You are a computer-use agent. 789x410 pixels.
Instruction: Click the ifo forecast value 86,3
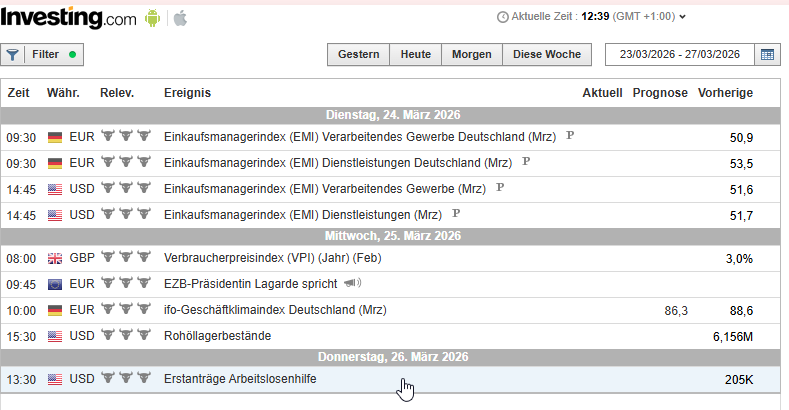click(676, 311)
